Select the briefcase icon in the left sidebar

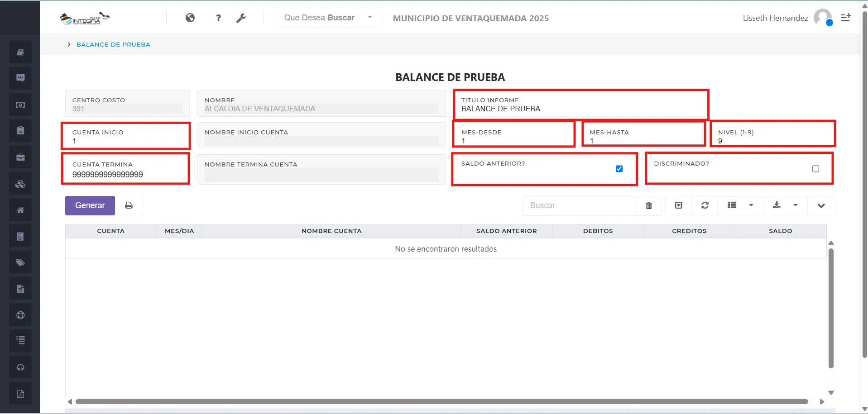[x=20, y=157]
